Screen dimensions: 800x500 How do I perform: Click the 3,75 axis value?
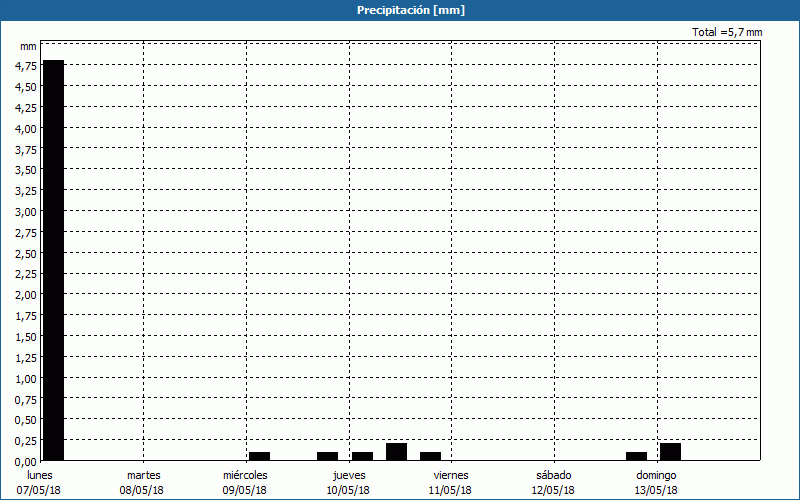pos(26,149)
